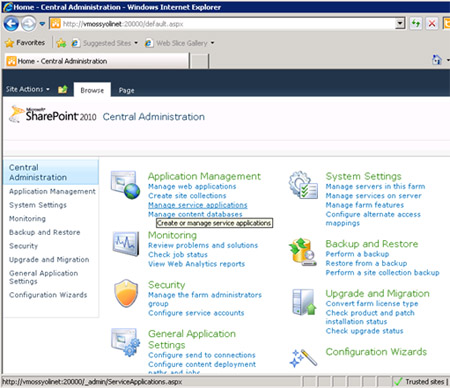This screenshot has height=388, width=450.
Task: Click the address bar URL field
Action: click(222, 24)
